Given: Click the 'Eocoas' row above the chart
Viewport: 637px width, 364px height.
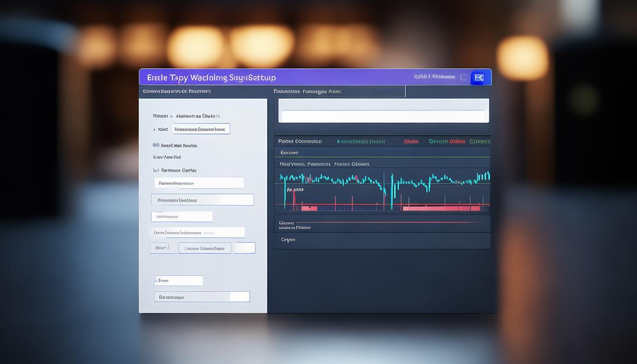Looking at the screenshot, I should tap(382, 153).
